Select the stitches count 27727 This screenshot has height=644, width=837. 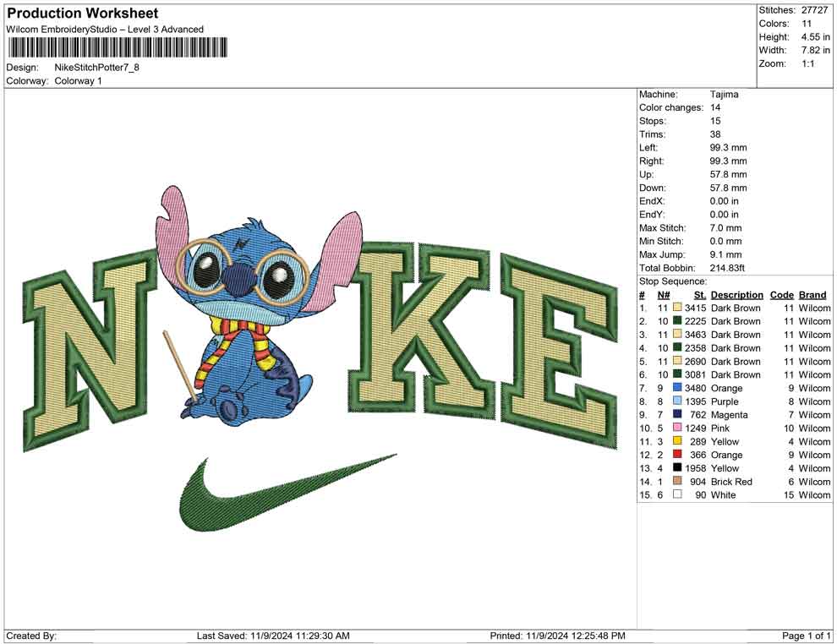point(814,10)
